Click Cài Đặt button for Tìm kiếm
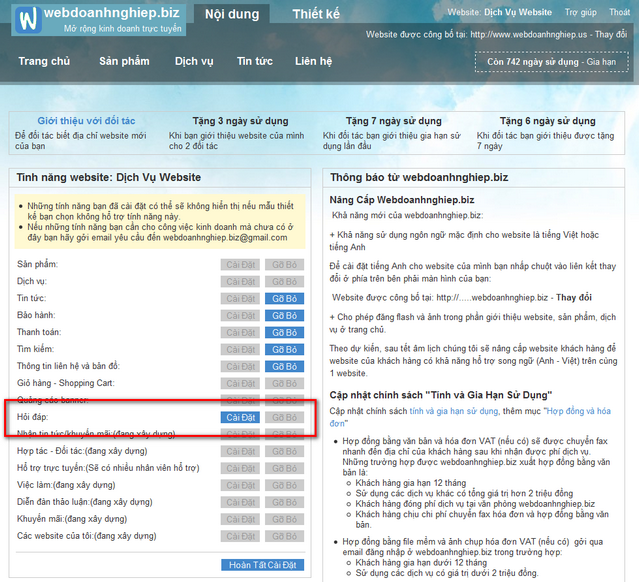 tap(240, 350)
